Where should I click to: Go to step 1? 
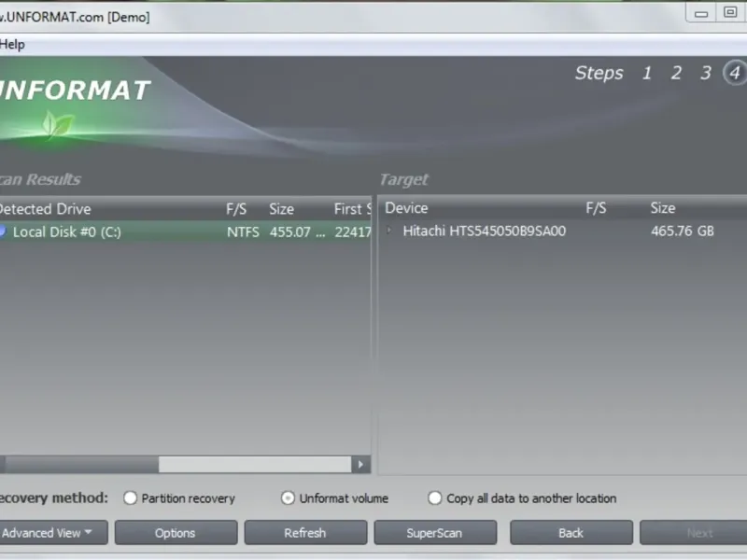point(647,74)
